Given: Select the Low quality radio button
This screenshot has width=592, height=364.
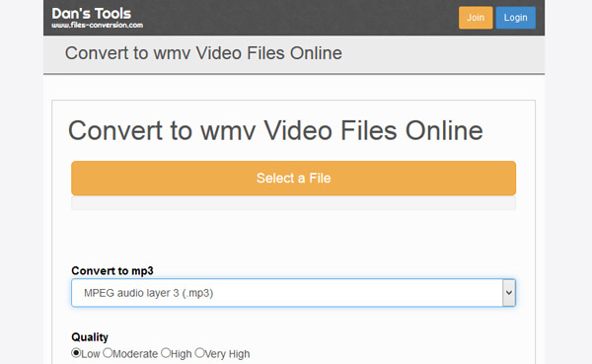Looking at the screenshot, I should pyautogui.click(x=76, y=353).
